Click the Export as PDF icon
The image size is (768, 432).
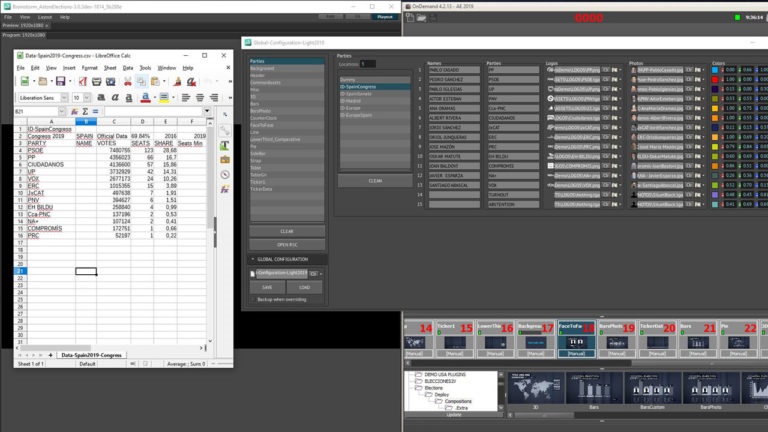(82, 81)
